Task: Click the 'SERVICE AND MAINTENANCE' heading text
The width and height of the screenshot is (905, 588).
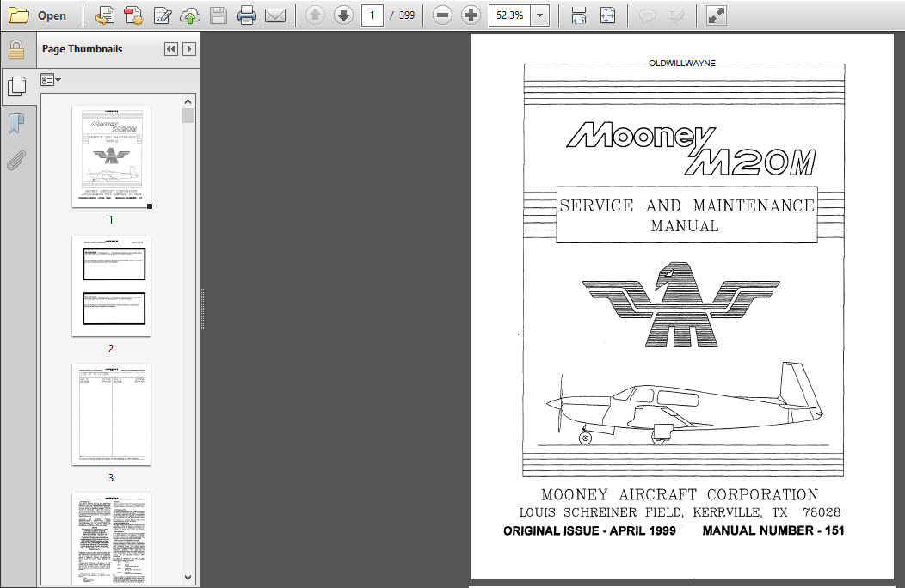Action: (686, 206)
